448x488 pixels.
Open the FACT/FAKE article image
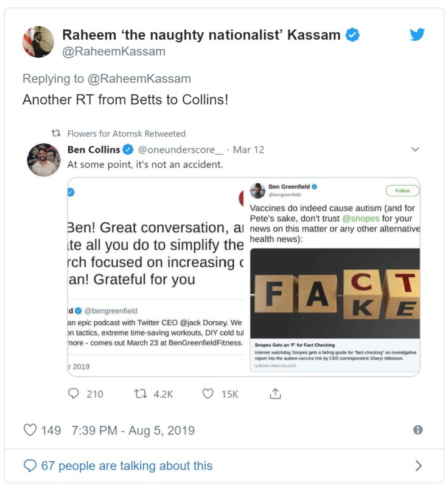coord(335,294)
